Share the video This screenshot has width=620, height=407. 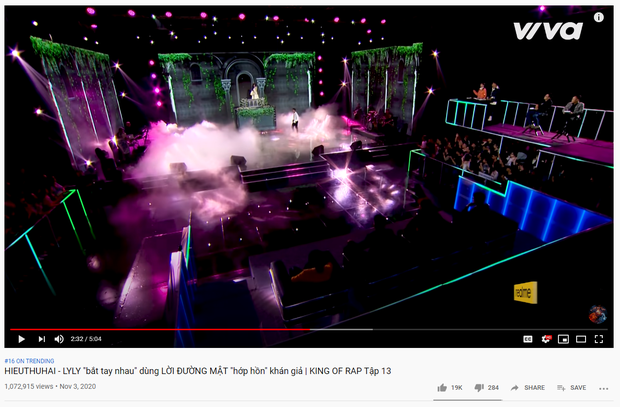pyautogui.click(x=527, y=388)
